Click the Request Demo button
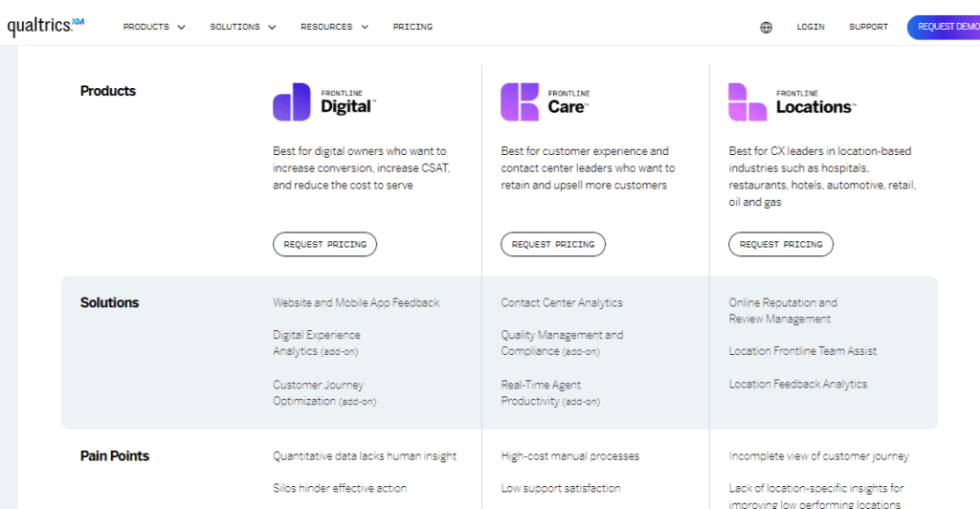 coord(944,27)
